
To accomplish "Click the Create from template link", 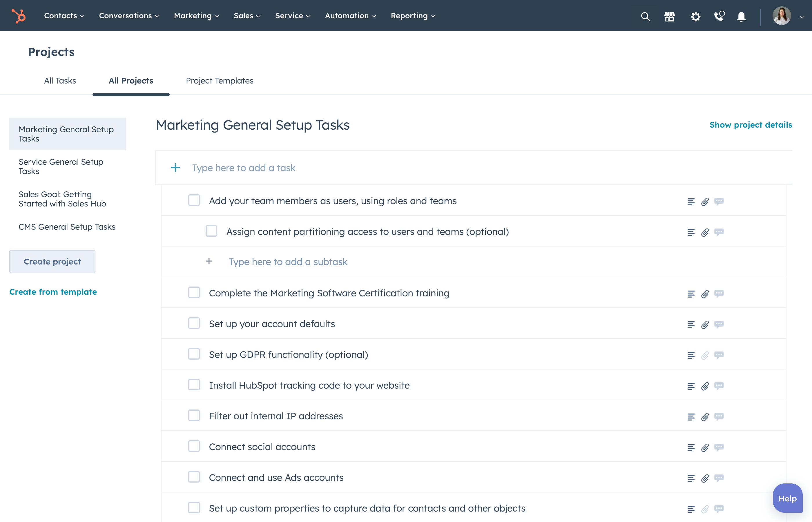I will [x=53, y=292].
